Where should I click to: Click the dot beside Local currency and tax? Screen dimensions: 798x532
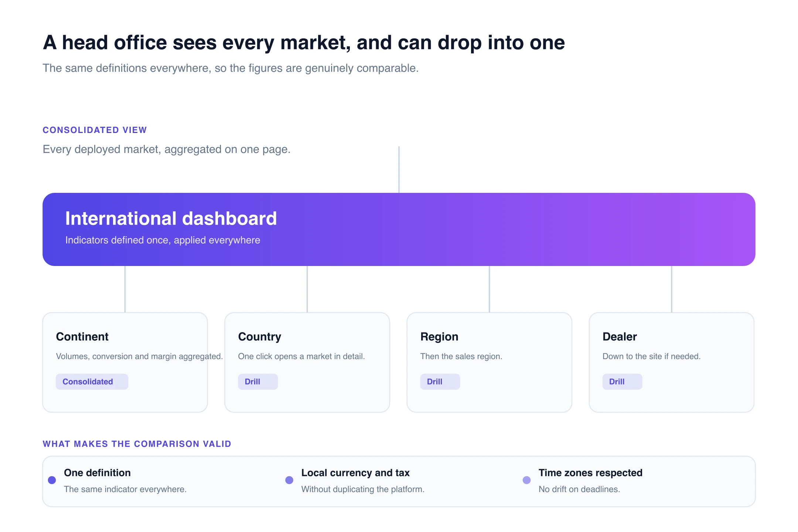click(289, 480)
